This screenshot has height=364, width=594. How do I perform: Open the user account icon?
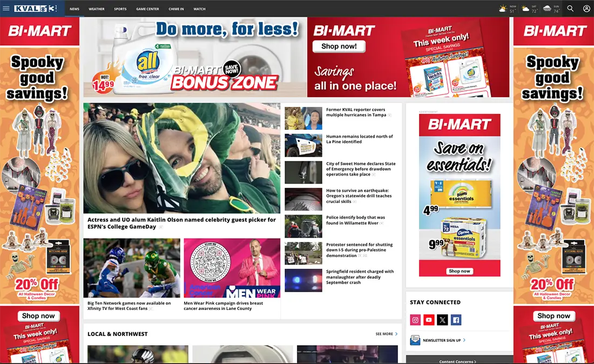(x=586, y=8)
